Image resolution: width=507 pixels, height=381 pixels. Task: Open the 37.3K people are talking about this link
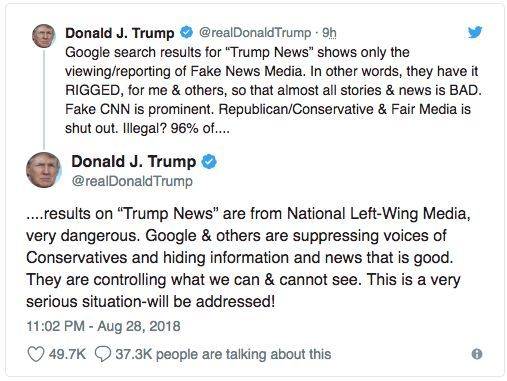[223, 354]
